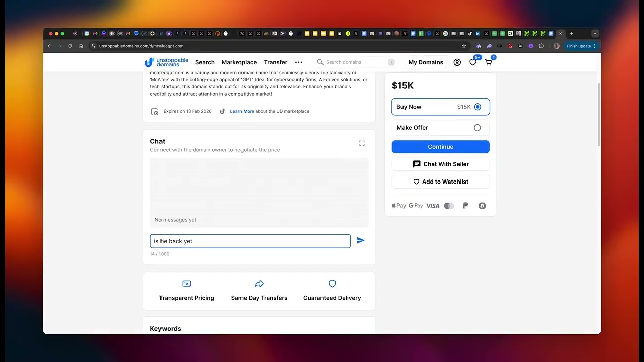Viewport: 644px width, 362px height.
Task: Click the browser address bar URL
Action: coord(141,46)
